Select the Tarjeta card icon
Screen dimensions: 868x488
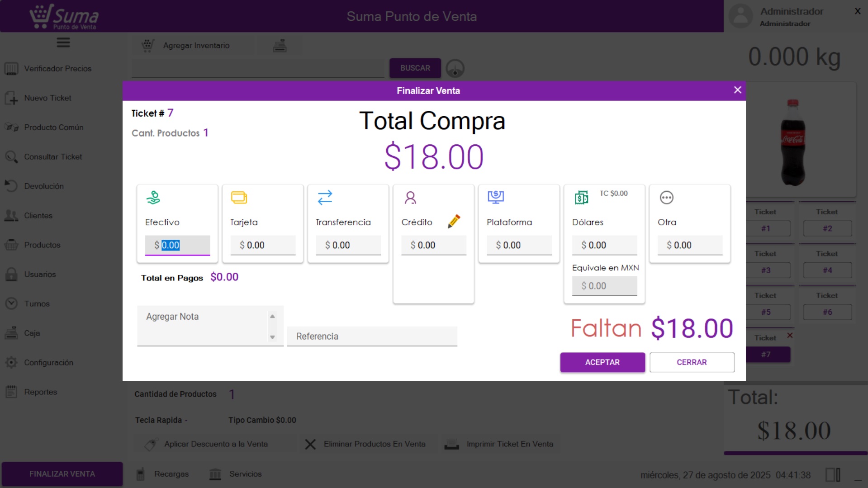click(239, 198)
